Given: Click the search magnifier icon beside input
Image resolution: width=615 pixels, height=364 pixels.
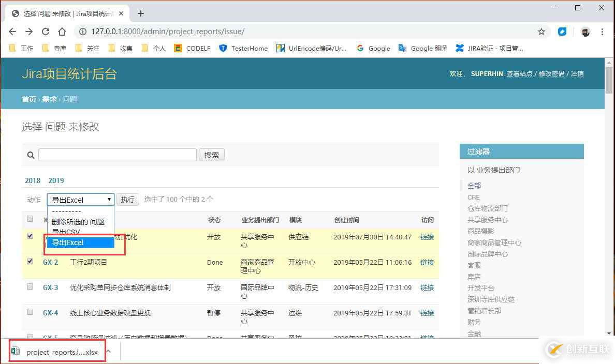Looking at the screenshot, I should (x=30, y=155).
